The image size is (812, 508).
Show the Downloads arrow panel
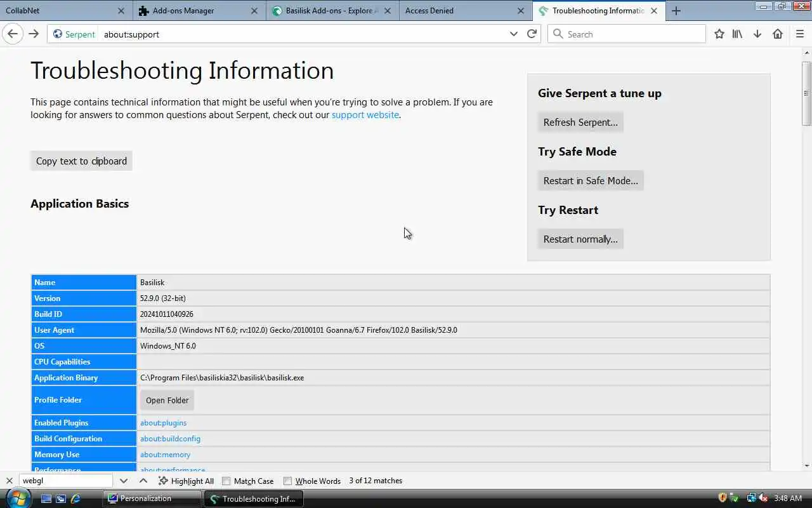click(x=757, y=34)
